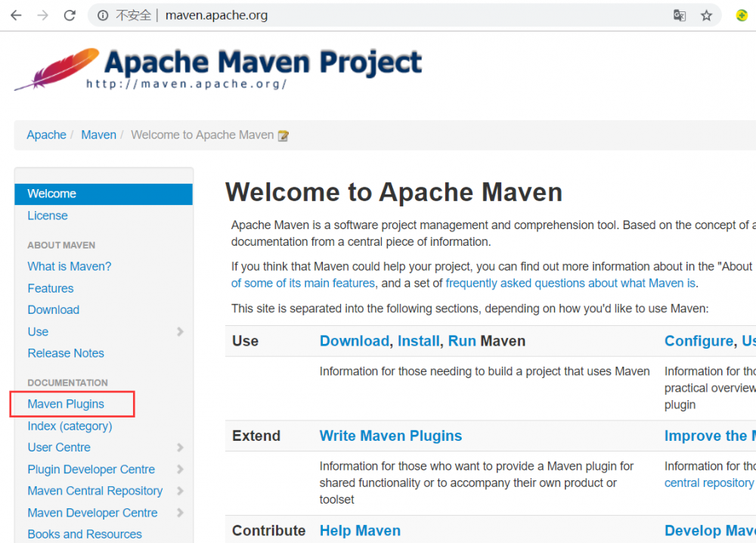Expand the Maven Central Repository chevron

pyautogui.click(x=180, y=491)
